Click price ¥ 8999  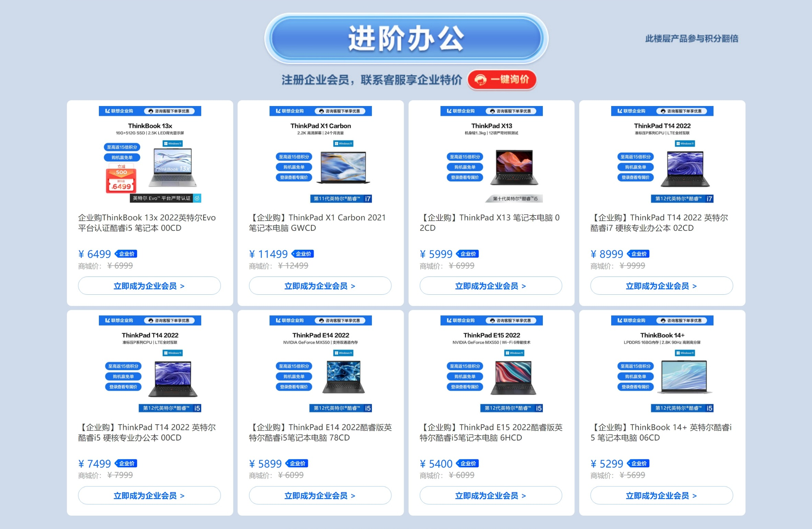tap(607, 254)
